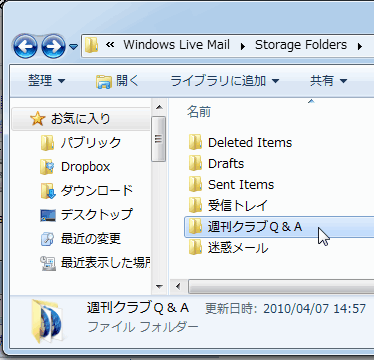
Task: Open 最近表示した場所 shortcut
Action: [x=95, y=263]
